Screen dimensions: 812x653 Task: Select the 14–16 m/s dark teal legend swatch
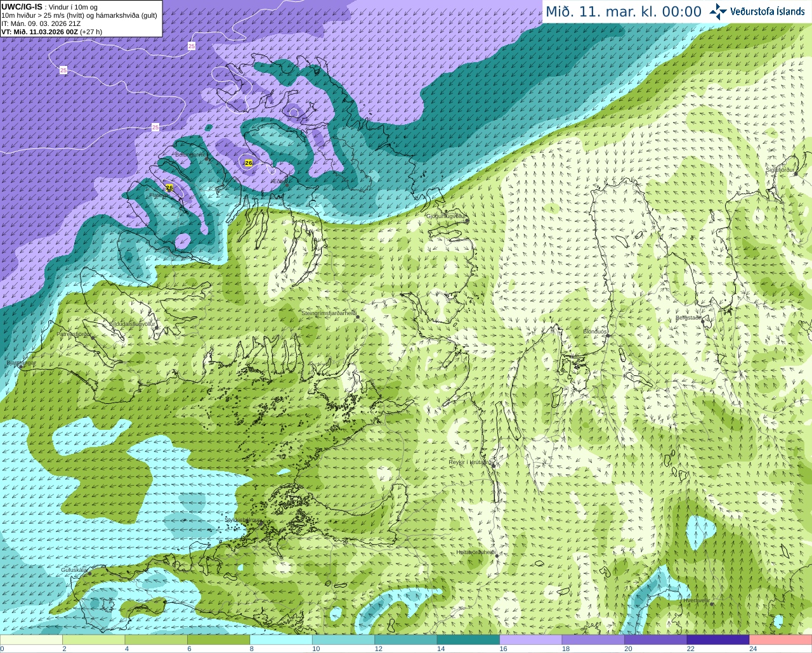click(x=468, y=640)
